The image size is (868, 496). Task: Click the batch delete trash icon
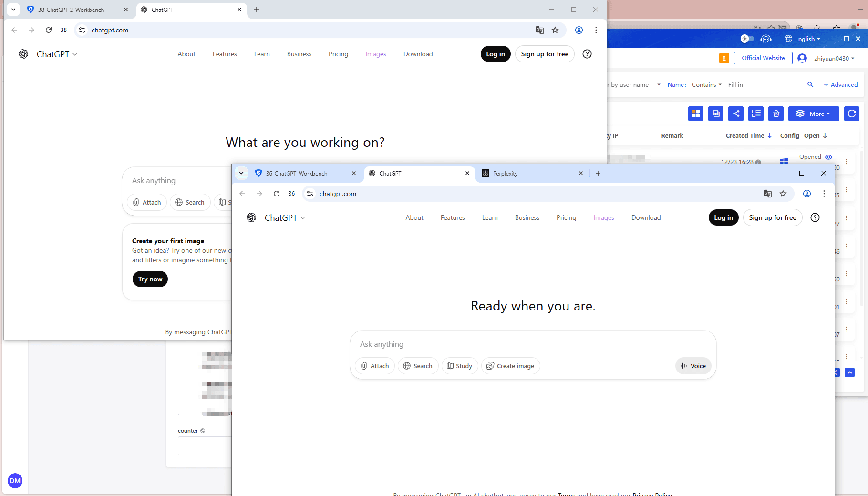776,114
